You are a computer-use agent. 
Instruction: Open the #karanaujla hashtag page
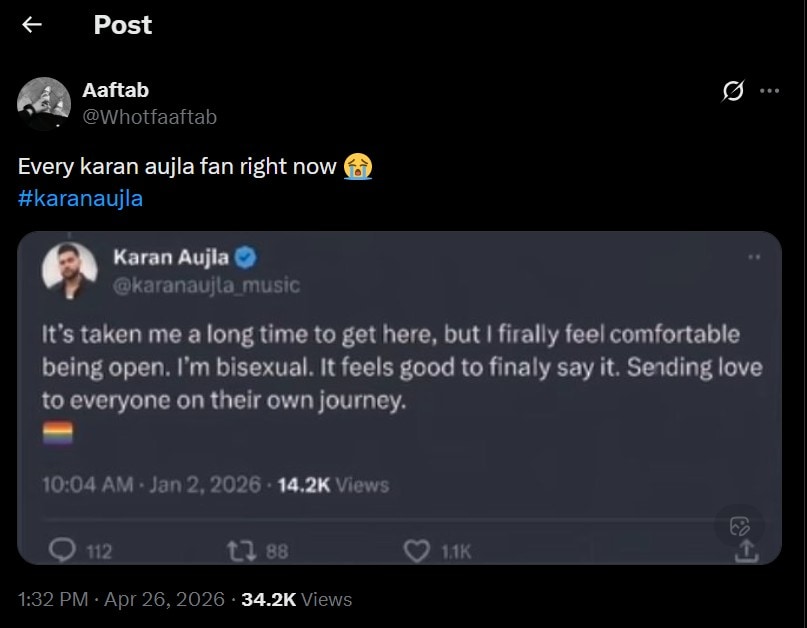(x=81, y=198)
